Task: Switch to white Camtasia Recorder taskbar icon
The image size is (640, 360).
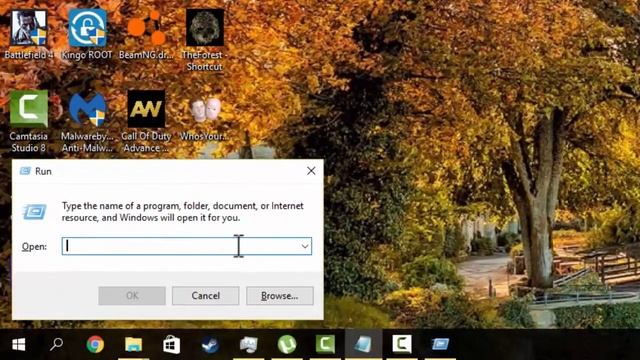Action: pos(402,344)
